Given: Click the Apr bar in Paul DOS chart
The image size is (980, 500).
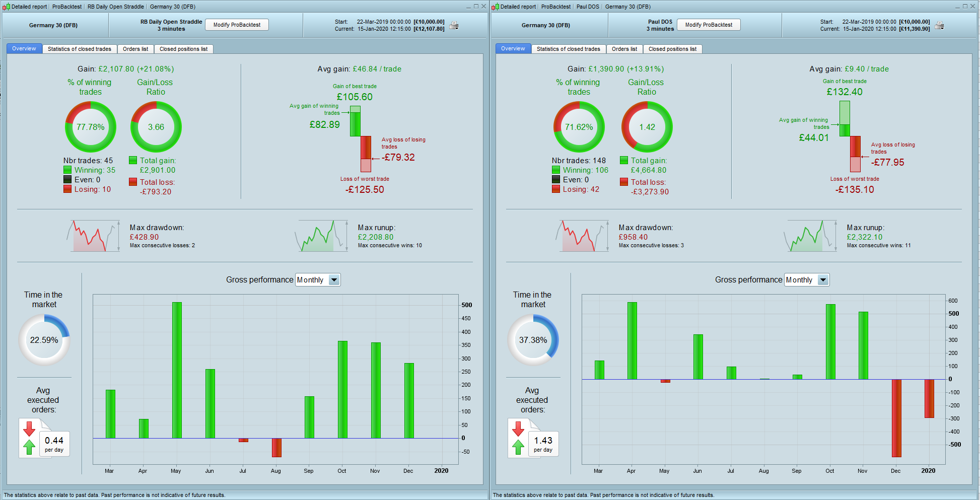Looking at the screenshot, I should coord(632,341).
